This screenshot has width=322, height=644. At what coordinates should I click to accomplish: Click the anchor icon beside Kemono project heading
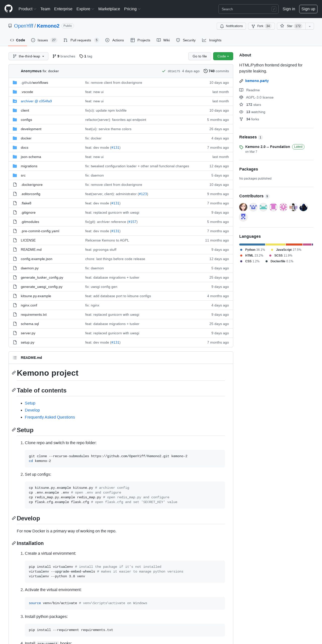pyautogui.click(x=14, y=373)
